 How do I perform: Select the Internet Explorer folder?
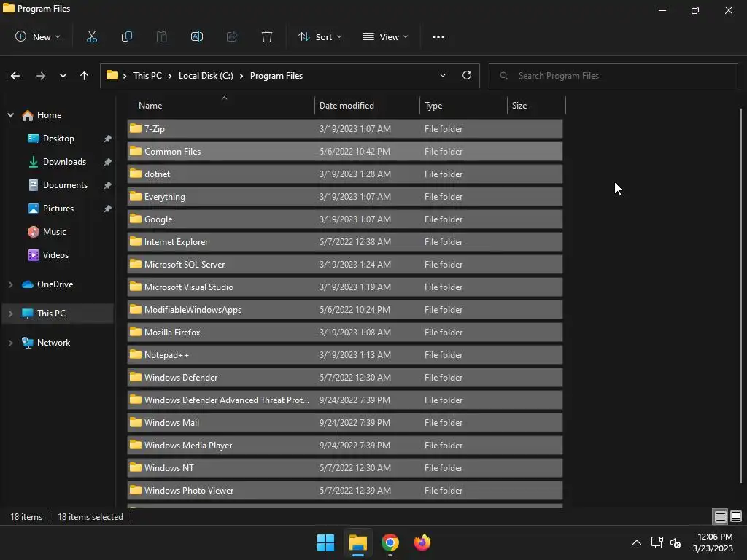pos(345,242)
